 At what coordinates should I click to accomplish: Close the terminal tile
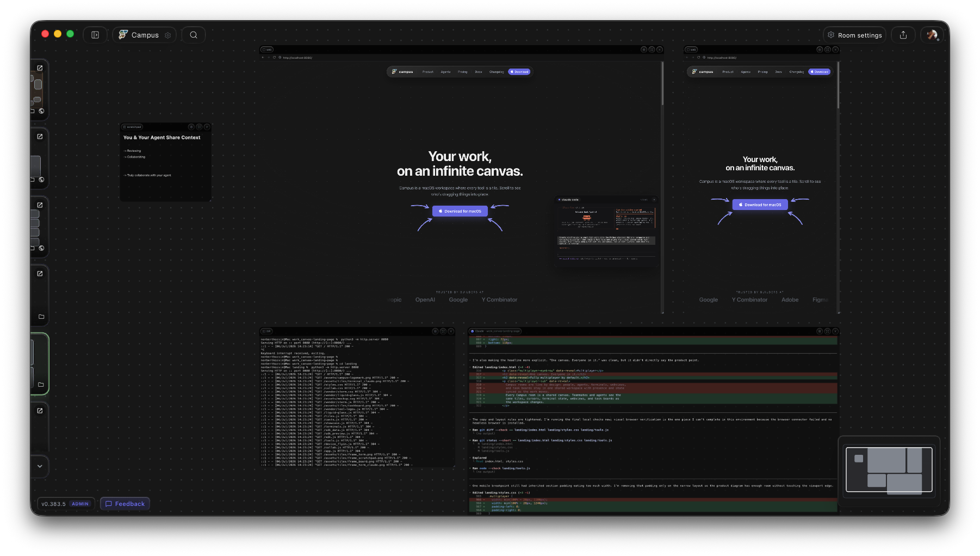451,331
